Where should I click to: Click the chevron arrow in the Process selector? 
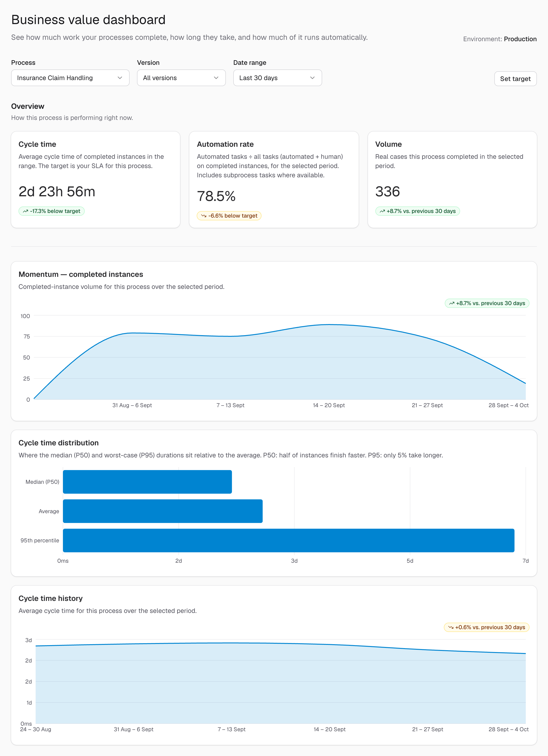click(x=120, y=78)
